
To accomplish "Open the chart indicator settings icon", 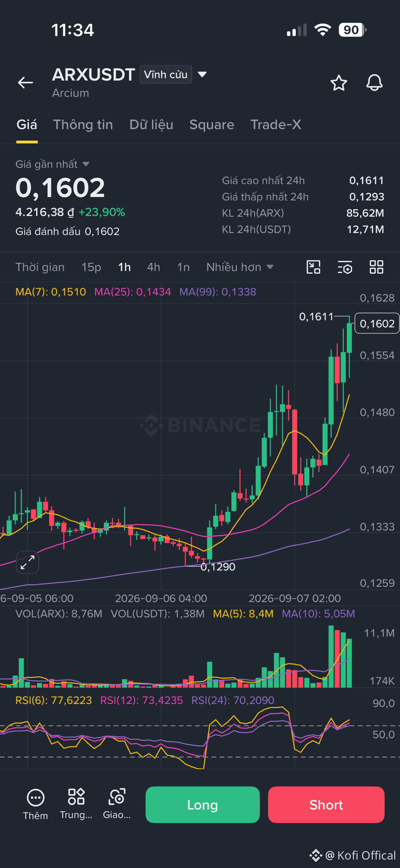I will (345, 267).
